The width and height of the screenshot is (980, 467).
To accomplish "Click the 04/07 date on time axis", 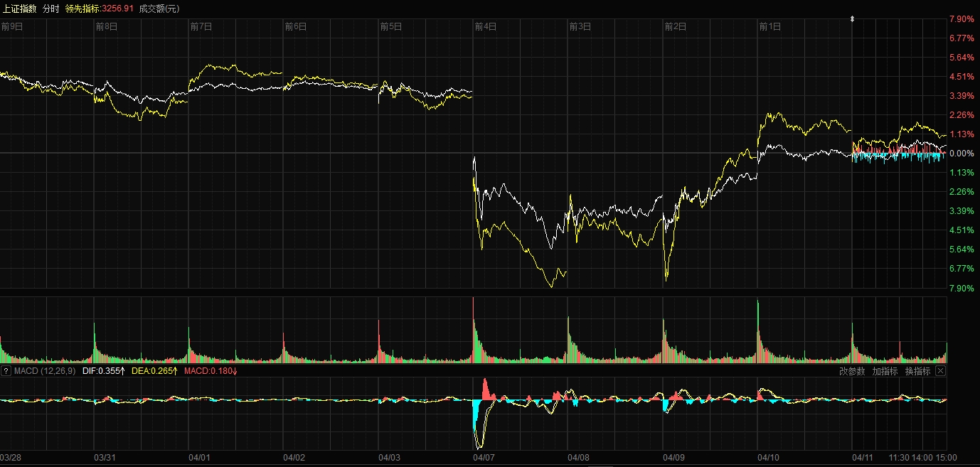I will coord(484,457).
